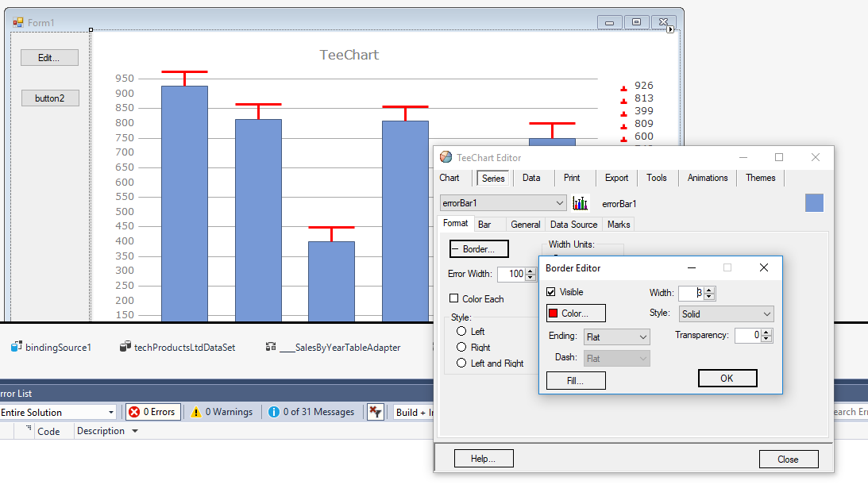Open the Print tab
868x500 pixels.
pyautogui.click(x=572, y=178)
